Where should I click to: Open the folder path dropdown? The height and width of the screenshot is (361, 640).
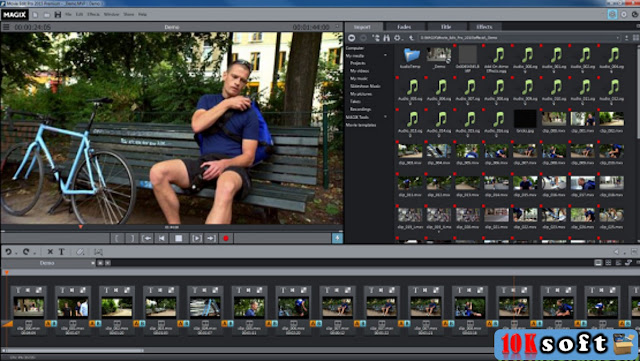click(x=618, y=38)
